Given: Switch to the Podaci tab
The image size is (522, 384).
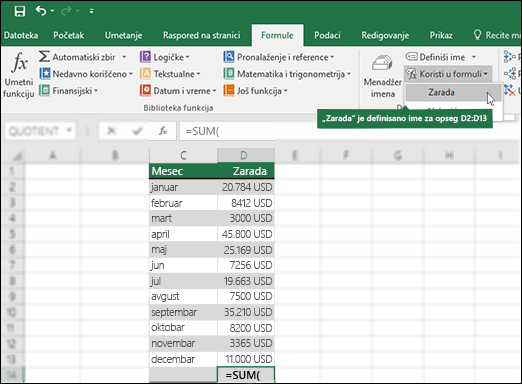Looking at the screenshot, I should click(327, 35).
